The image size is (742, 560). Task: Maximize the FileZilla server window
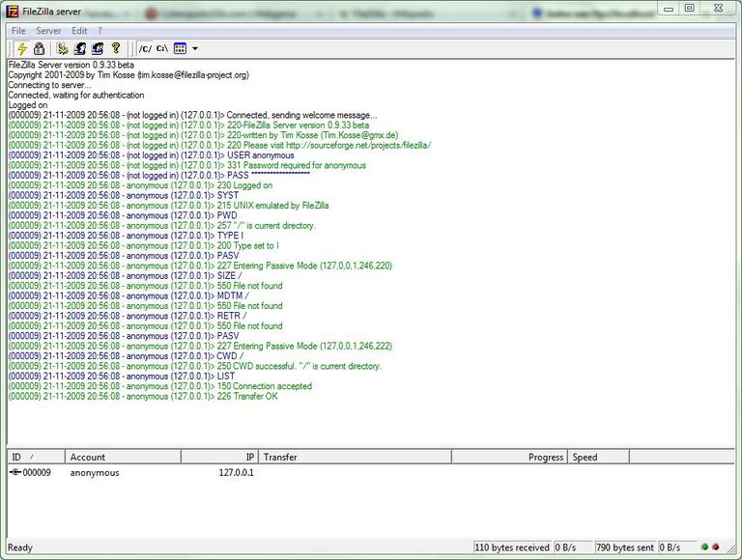[x=690, y=8]
